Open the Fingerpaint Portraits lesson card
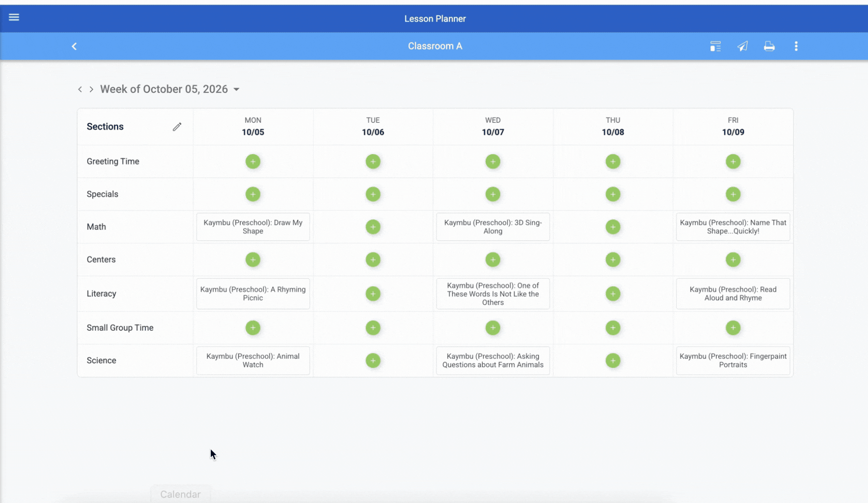The image size is (868, 503). (x=733, y=361)
